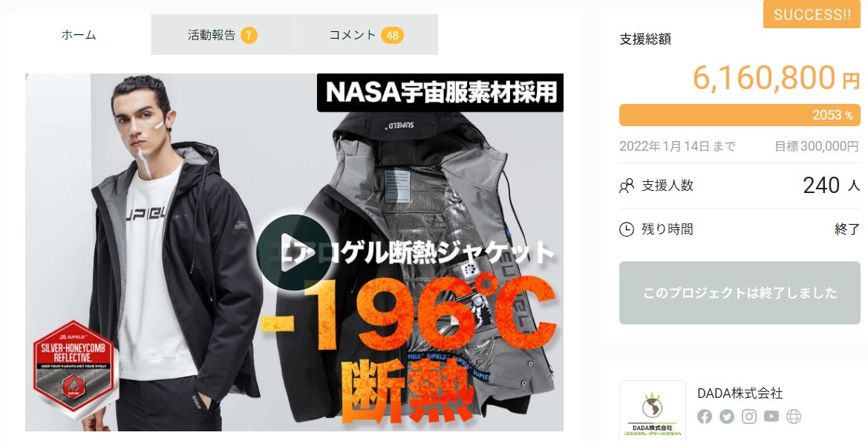Viewport: 868px width, 441px height.
Task: Click the SUCCESS!! badge
Action: click(812, 14)
